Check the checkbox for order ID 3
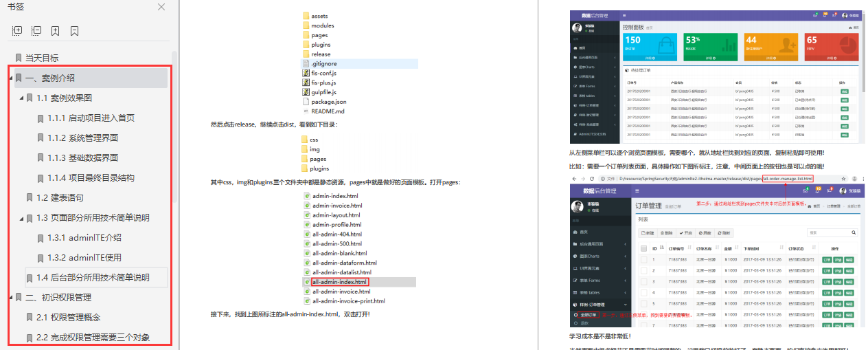The height and width of the screenshot is (350, 868). 643,281
